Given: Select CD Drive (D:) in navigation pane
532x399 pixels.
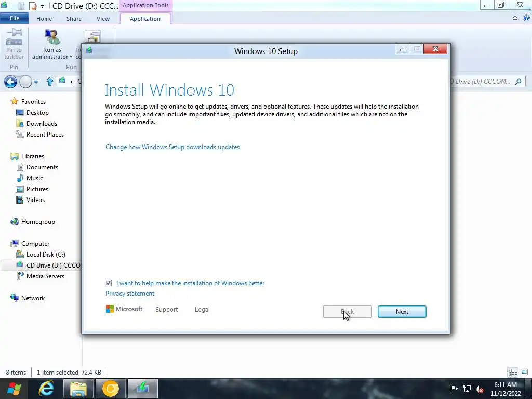Looking at the screenshot, I should (41, 265).
